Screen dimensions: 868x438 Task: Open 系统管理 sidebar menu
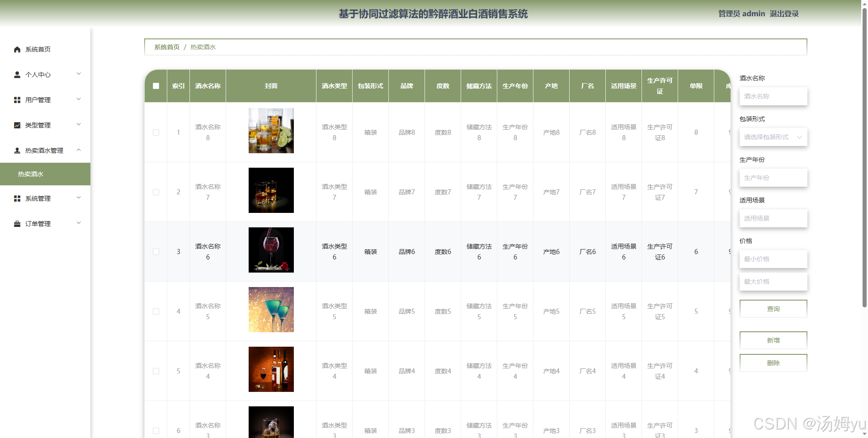[x=45, y=198]
